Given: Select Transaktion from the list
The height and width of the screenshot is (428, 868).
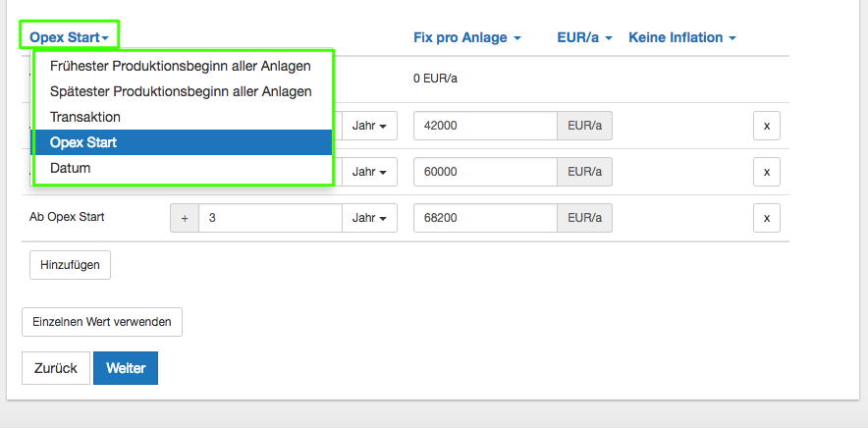Looking at the screenshot, I should tap(85, 117).
